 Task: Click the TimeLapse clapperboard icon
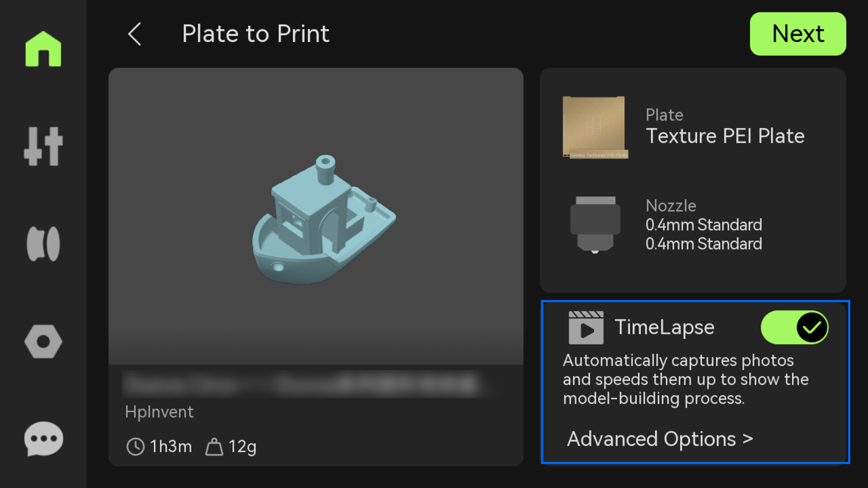point(586,327)
